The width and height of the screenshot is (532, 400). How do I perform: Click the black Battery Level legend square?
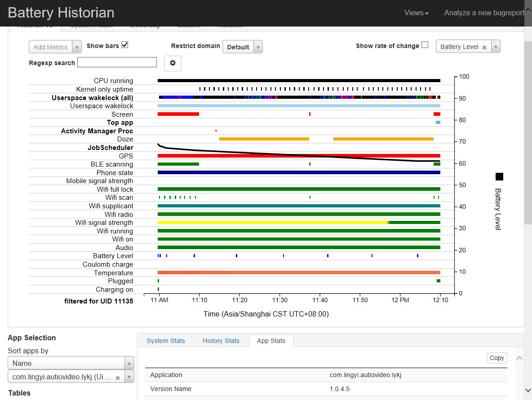(499, 176)
